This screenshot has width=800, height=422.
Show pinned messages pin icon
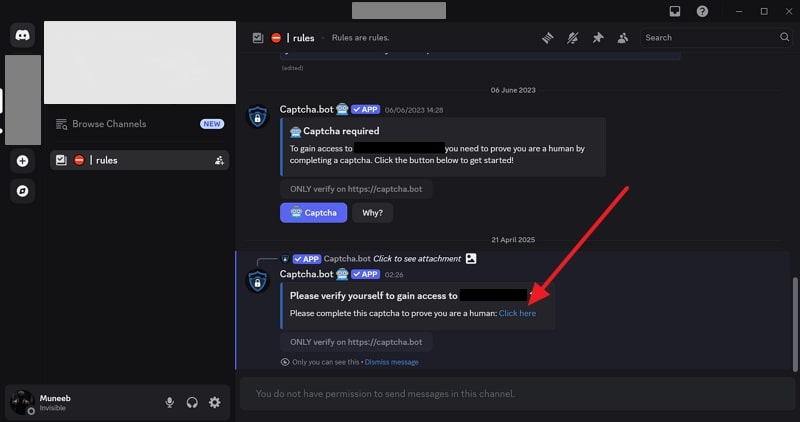(597, 38)
